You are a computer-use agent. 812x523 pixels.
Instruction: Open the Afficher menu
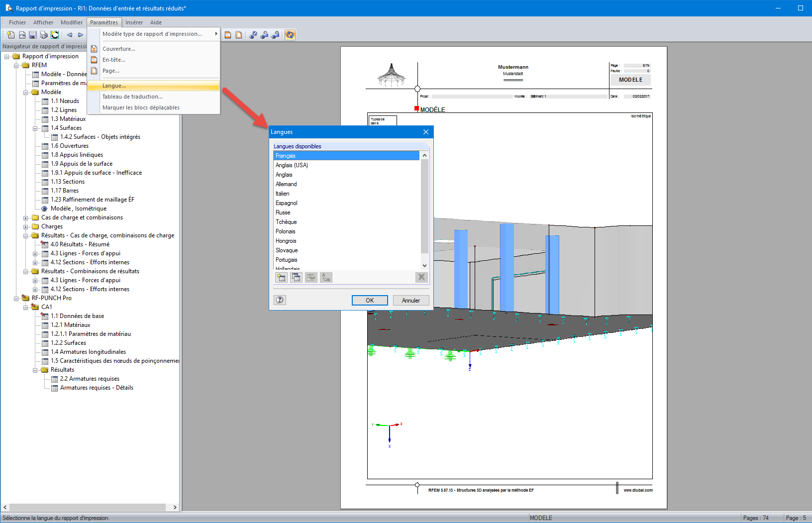tap(43, 22)
